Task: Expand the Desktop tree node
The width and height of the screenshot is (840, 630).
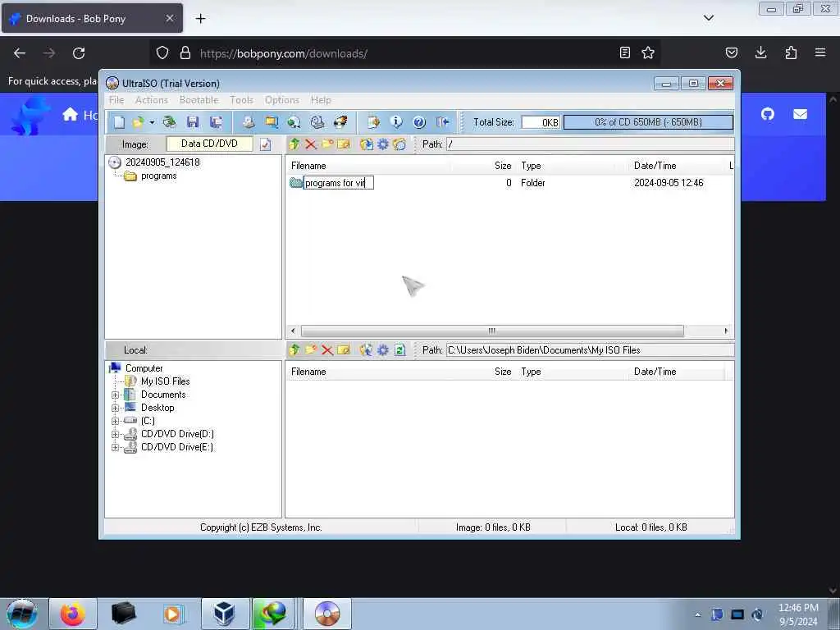Action: [115, 409]
